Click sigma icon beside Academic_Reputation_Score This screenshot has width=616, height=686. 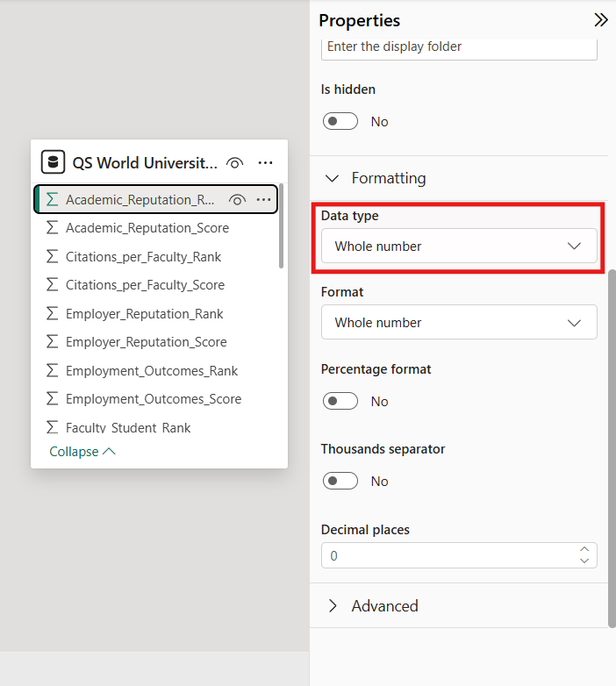(x=52, y=228)
